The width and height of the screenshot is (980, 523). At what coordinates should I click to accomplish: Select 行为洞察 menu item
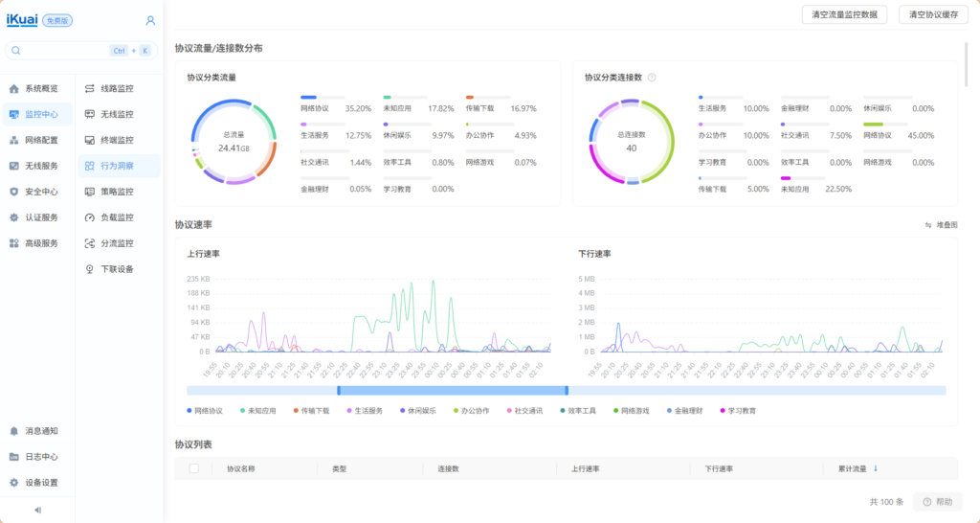[x=119, y=166]
